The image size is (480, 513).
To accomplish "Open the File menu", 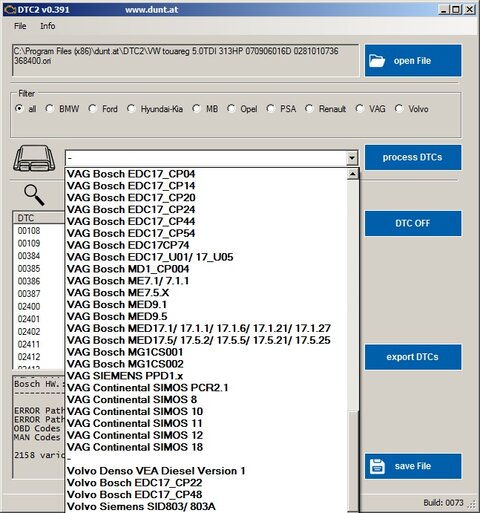I will (20, 26).
